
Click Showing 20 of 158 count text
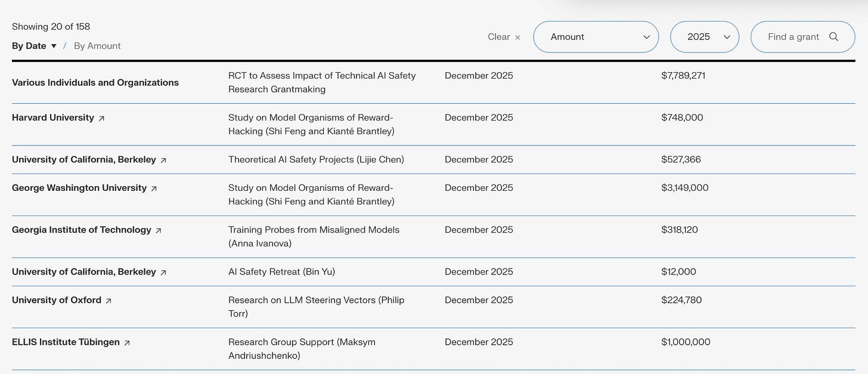tap(51, 26)
